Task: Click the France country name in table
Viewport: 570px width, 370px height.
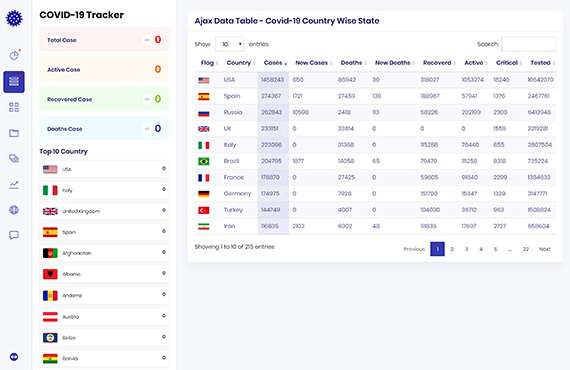Action: 234,177
